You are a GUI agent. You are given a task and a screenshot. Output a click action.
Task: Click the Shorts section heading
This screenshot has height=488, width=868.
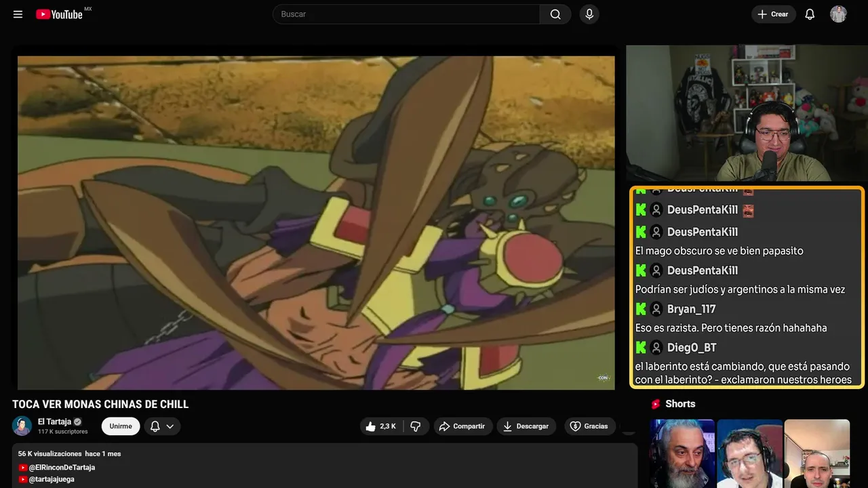[x=680, y=404]
